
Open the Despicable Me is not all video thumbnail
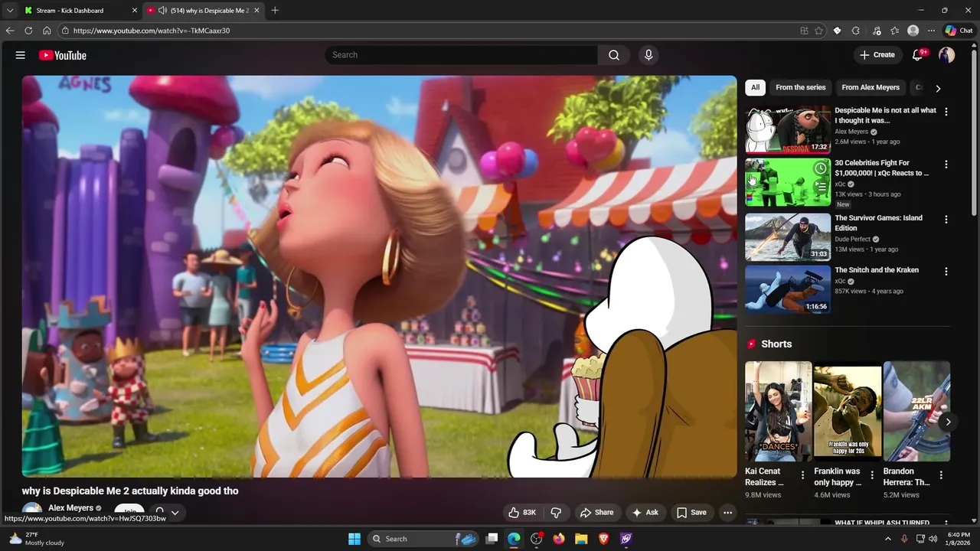[788, 130]
